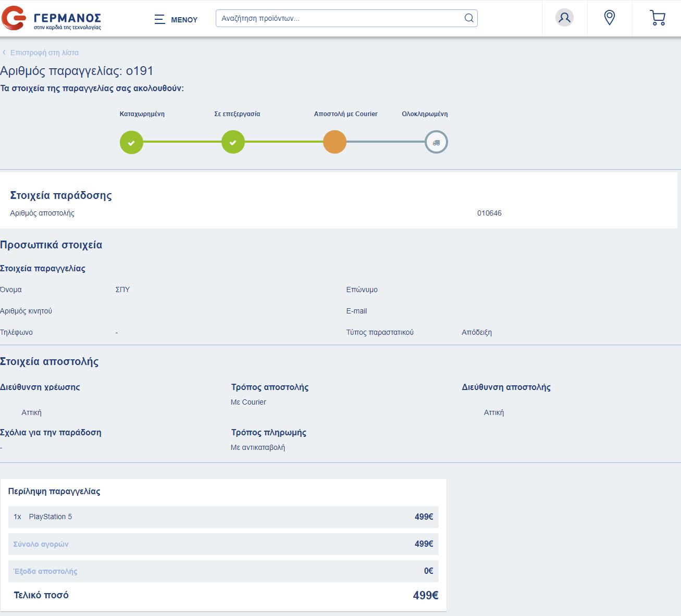Click the Καταχωρημένη green check step
This screenshot has height=616, width=681.
coord(131,142)
